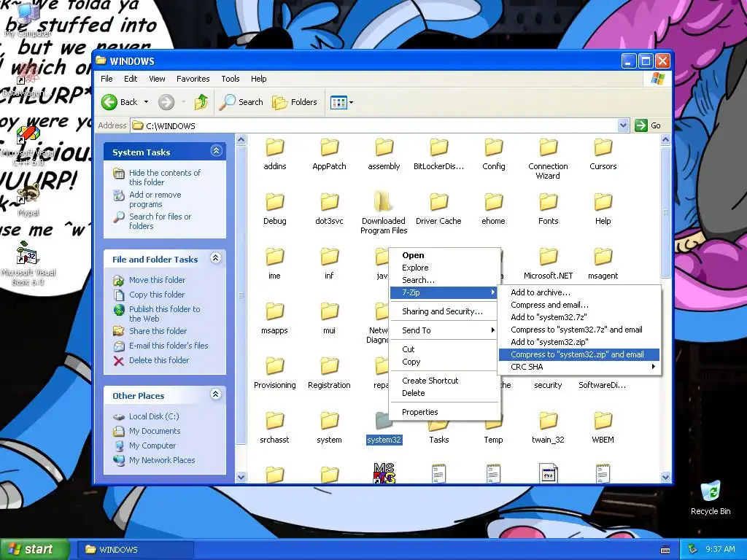Go to Local Disk (C:)
Viewport: 747px width, 560px height.
pyautogui.click(x=154, y=416)
